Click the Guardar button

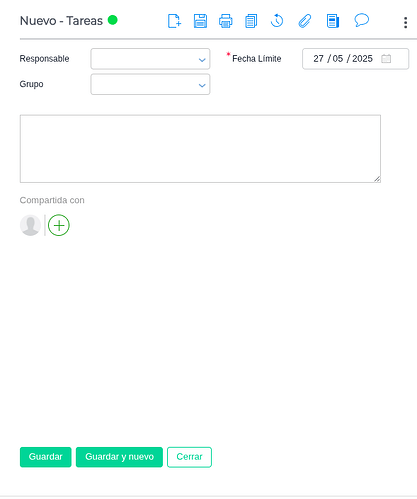tap(46, 457)
